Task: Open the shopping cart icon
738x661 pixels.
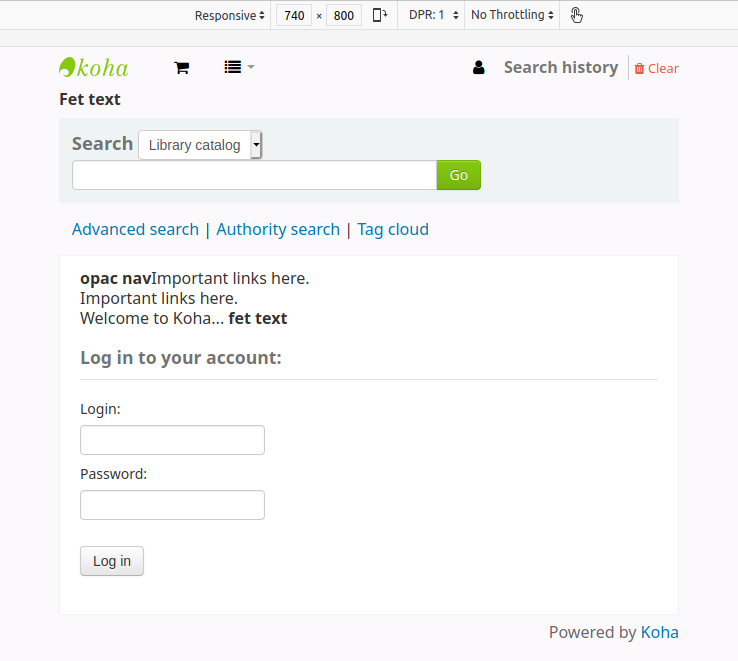Action: (181, 68)
